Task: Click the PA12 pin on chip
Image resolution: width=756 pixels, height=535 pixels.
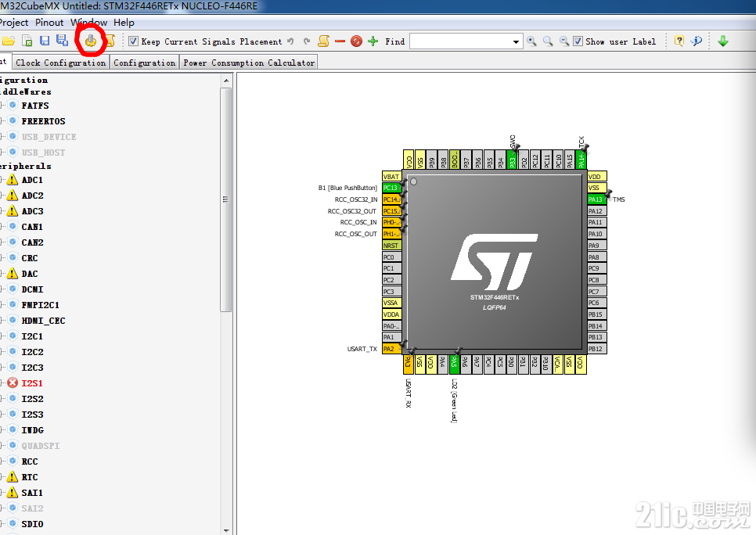Action: (x=597, y=211)
